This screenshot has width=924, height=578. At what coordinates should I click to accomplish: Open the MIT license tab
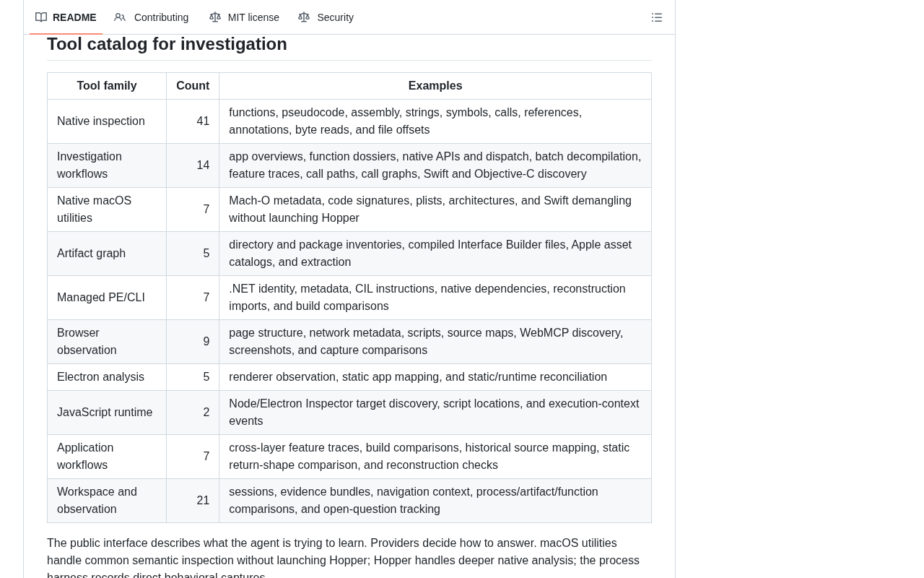[x=244, y=17]
